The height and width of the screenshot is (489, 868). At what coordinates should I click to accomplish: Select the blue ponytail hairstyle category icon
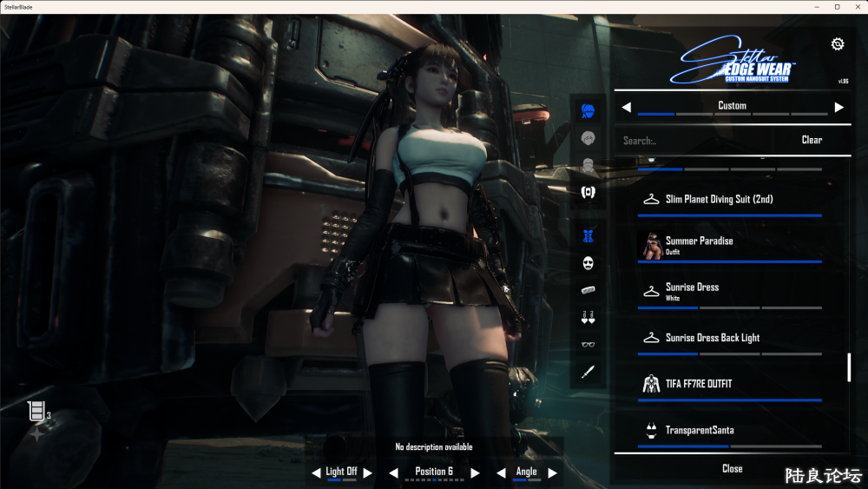[588, 111]
